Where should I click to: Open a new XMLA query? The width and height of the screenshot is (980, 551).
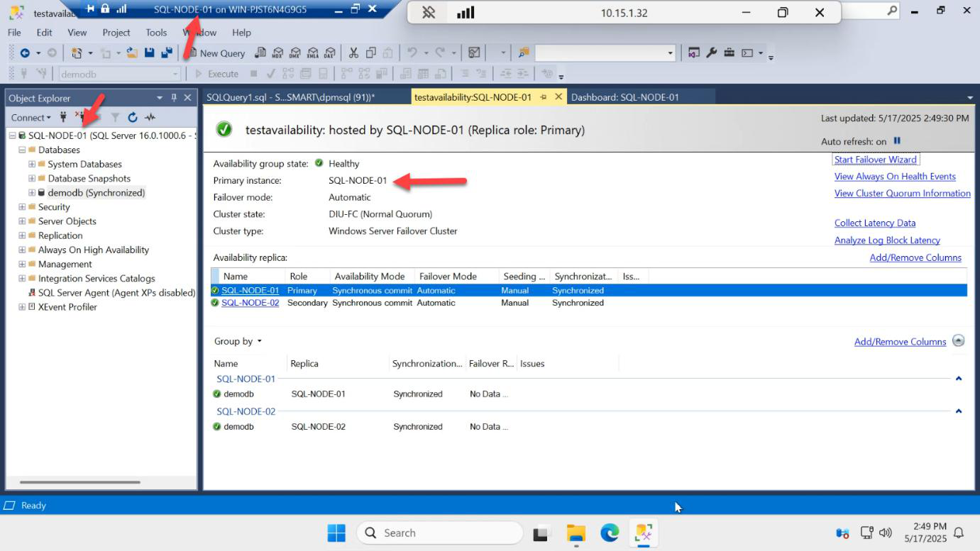click(312, 53)
